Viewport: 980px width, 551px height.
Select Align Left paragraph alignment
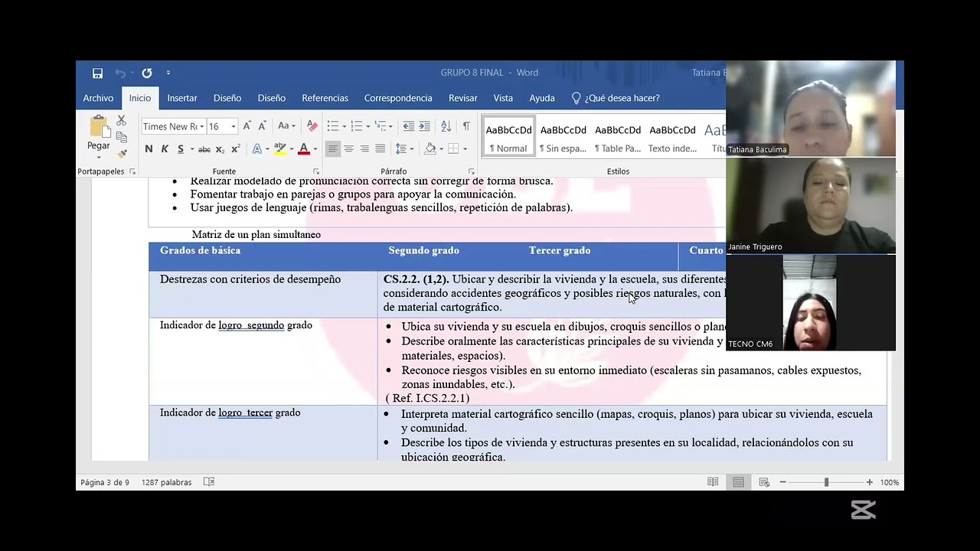pos(332,149)
